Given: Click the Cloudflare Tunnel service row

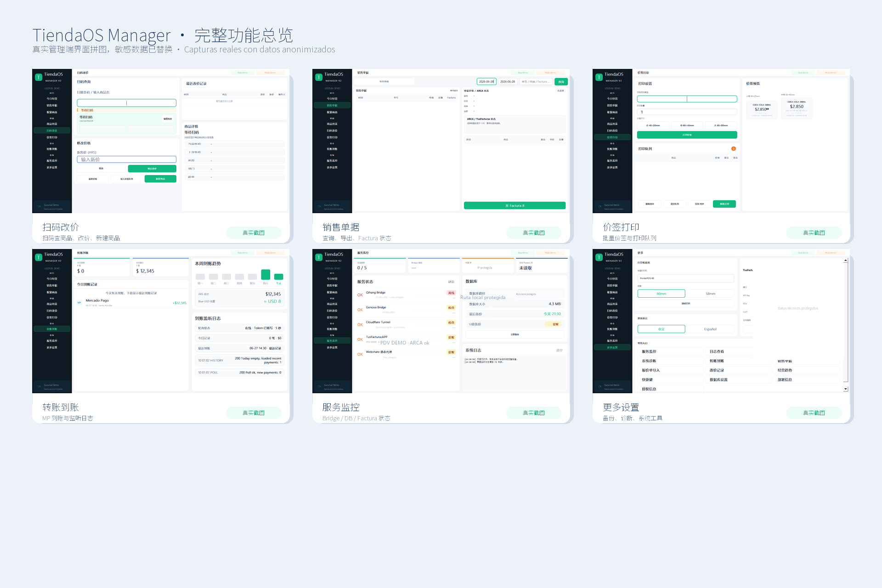Looking at the screenshot, I should 406,324.
